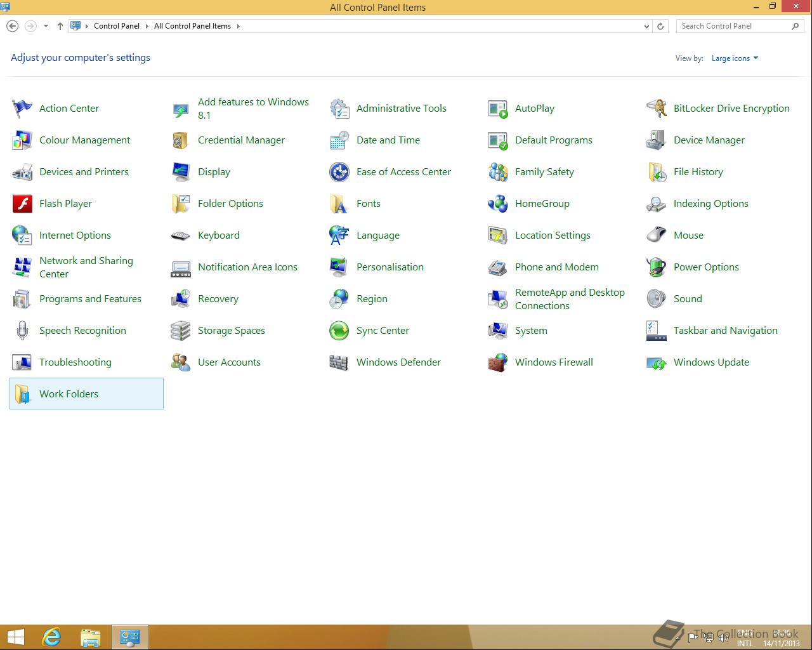Click Control Panel in the address breadcrumb
Screen dimensions: 812x650
coord(117,26)
